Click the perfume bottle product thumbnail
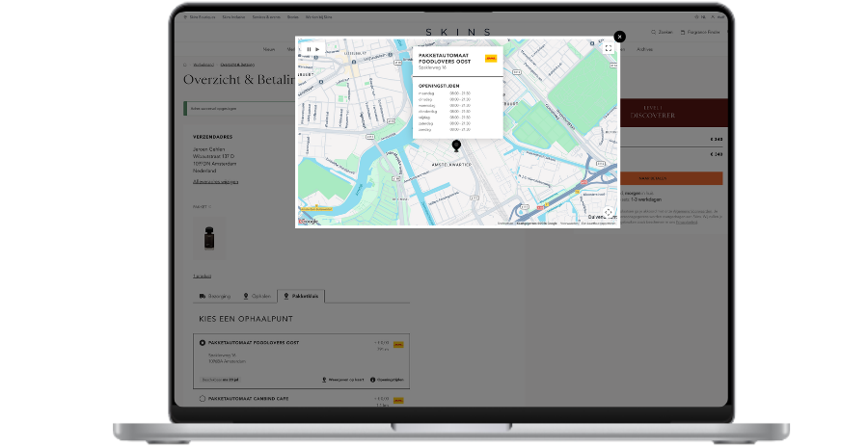This screenshot has width=868, height=448. 209,238
